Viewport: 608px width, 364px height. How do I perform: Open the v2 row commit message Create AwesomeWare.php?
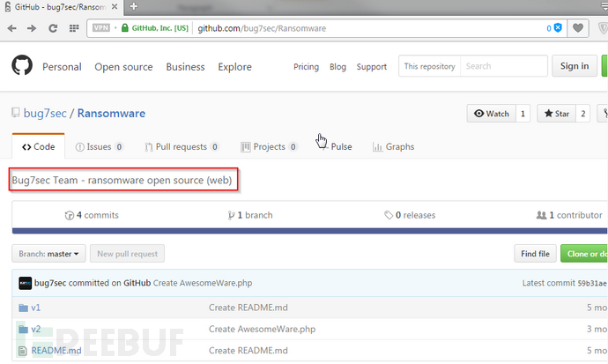tap(262, 329)
